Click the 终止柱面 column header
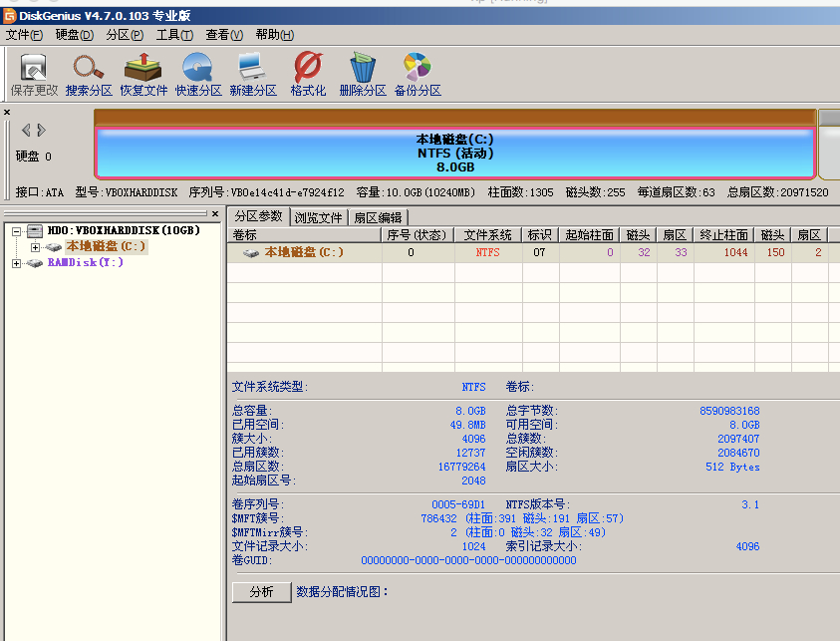This screenshot has width=840, height=641. coord(723,235)
